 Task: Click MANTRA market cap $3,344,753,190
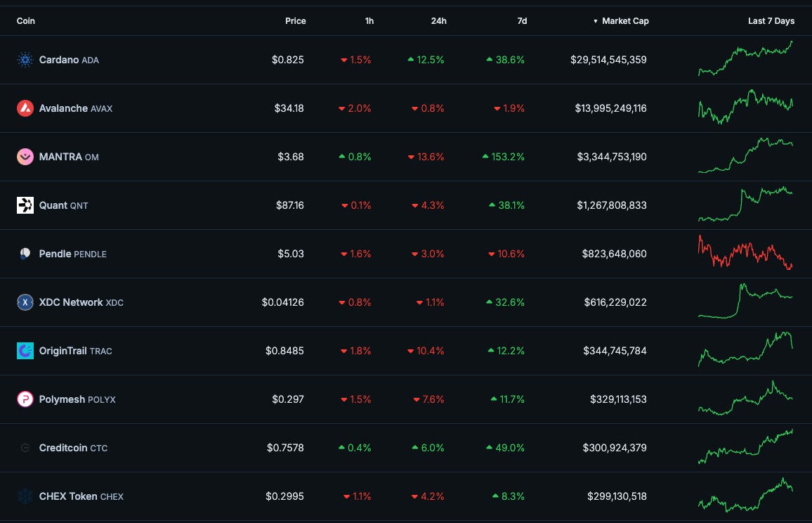(612, 157)
